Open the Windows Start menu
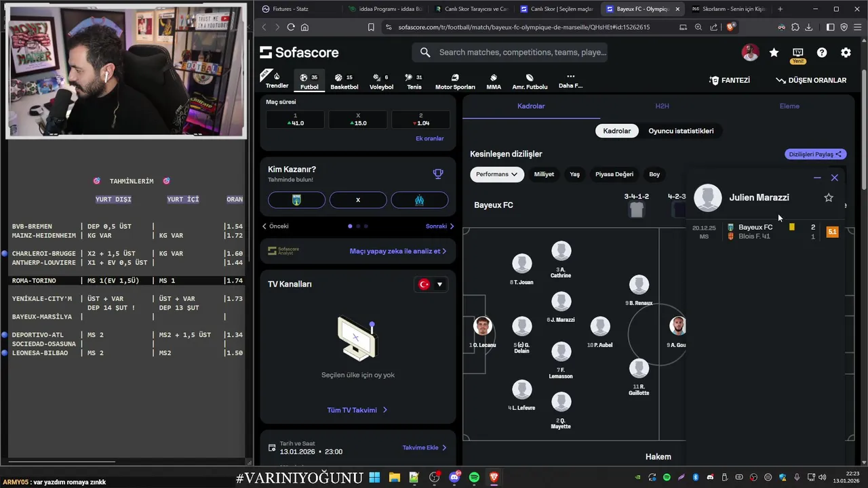The height and width of the screenshot is (488, 868). click(x=374, y=477)
